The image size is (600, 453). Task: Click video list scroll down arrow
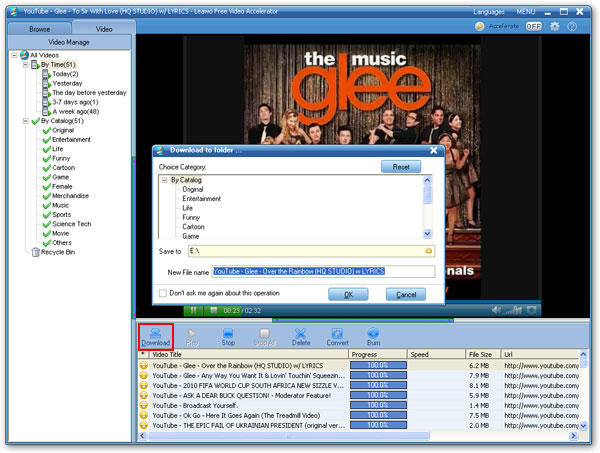[583, 425]
